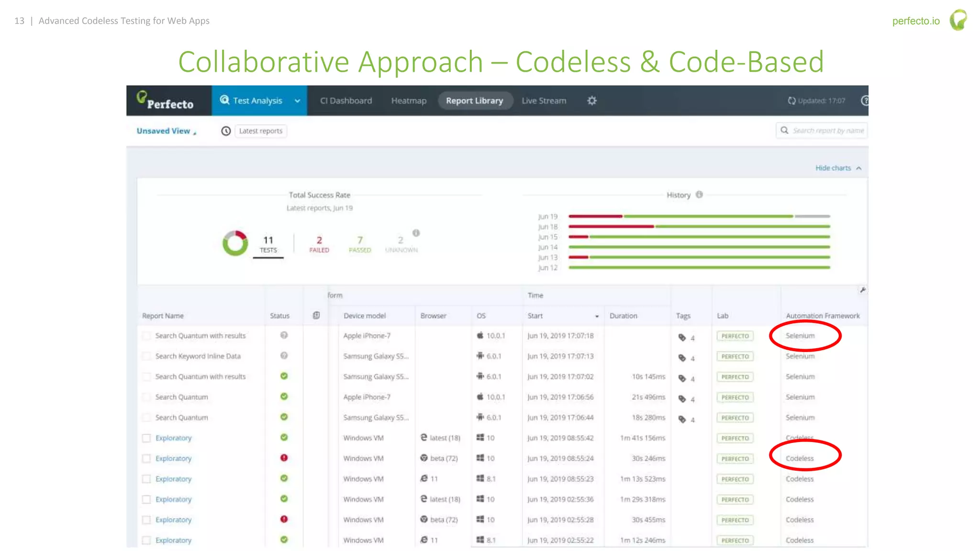Check the Search Quantum with results 17:07:18 row
The width and height of the screenshot is (980, 551).
pyautogui.click(x=146, y=336)
